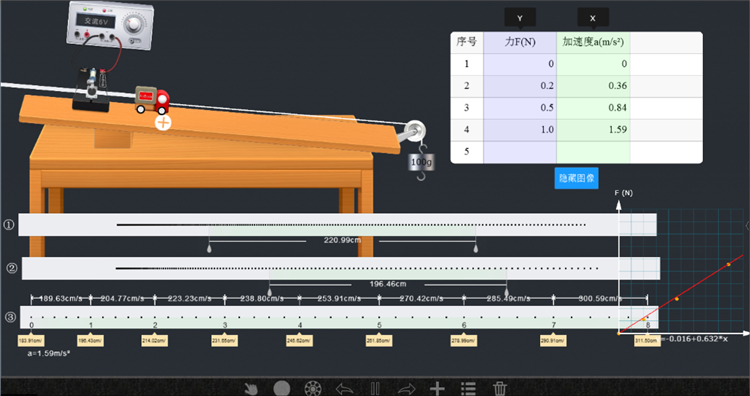Redo with the right curved arrow icon

point(406,389)
